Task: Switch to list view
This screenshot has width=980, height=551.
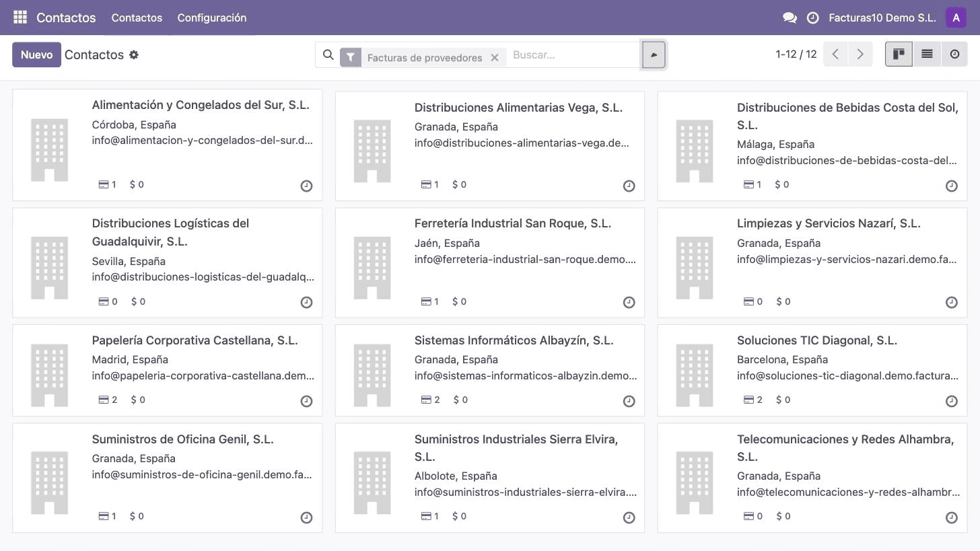Action: click(x=927, y=54)
